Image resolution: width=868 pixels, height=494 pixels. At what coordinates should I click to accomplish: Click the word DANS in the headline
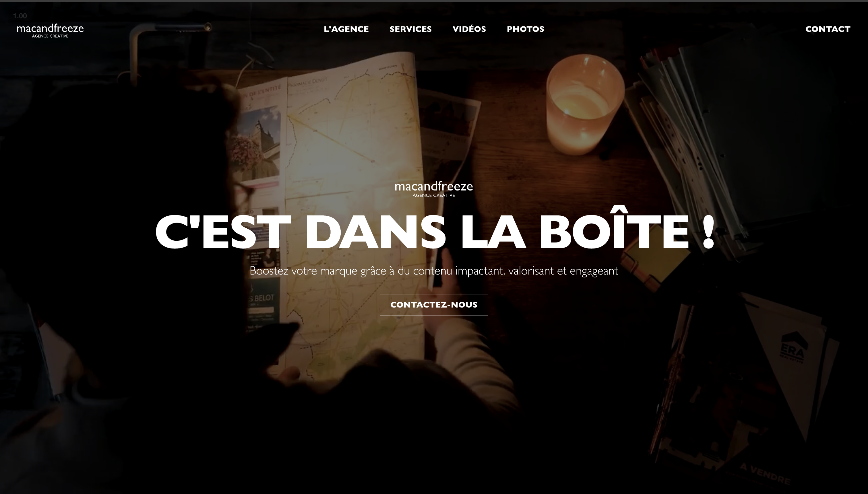point(375,232)
